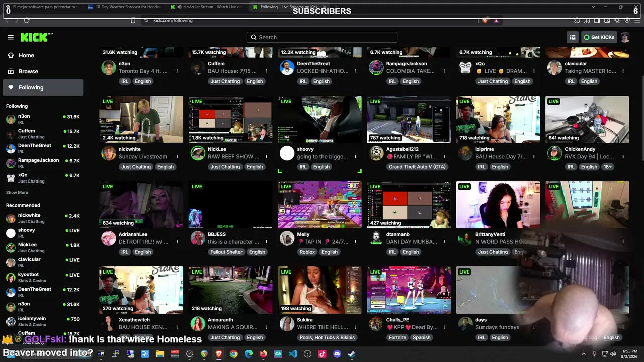Open nickwhite's Sunday Livestream thumbnail

(141, 119)
